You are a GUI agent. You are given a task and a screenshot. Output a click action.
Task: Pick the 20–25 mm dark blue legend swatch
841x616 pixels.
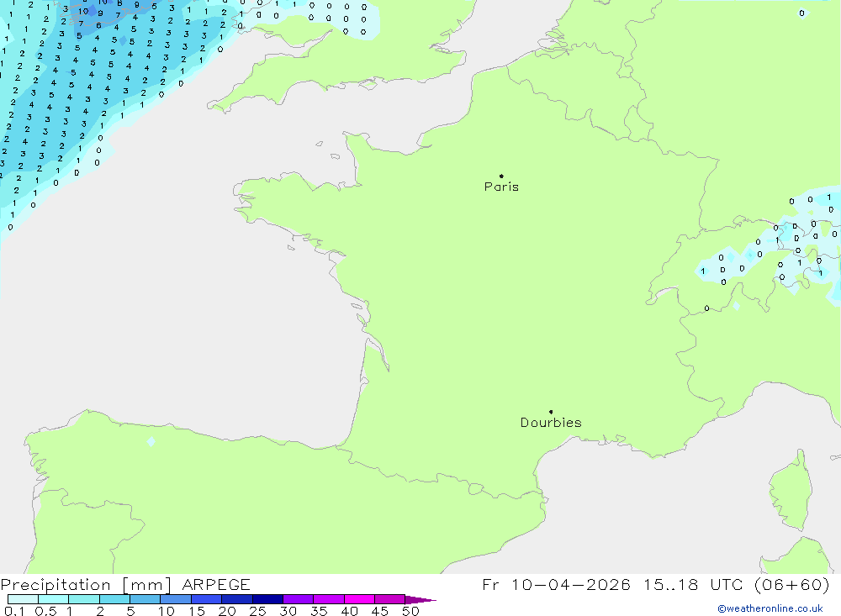[x=237, y=599]
